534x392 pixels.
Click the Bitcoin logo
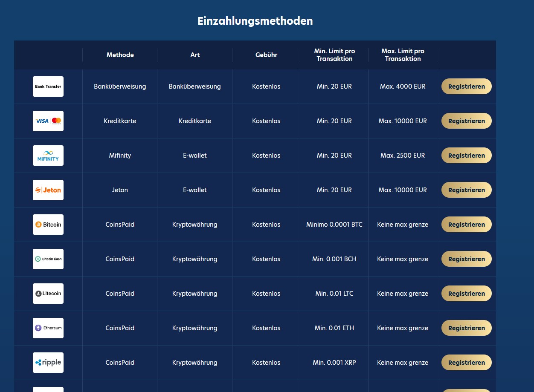tap(48, 225)
